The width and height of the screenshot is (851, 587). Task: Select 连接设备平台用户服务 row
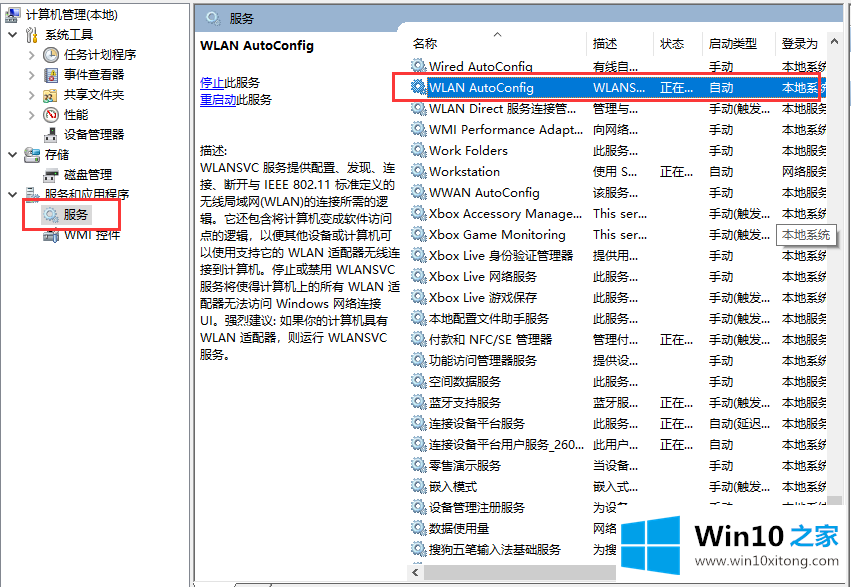[618, 445]
